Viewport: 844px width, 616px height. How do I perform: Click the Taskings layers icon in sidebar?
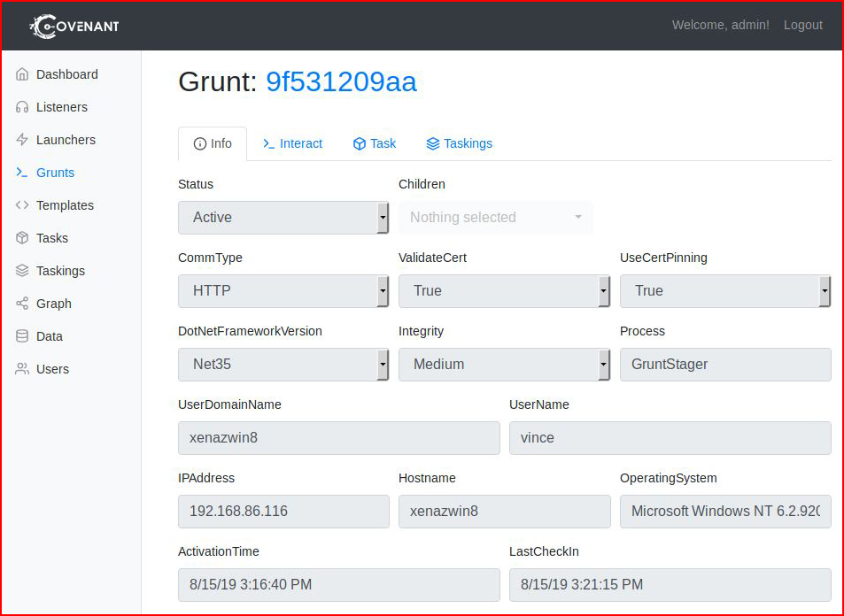pos(22,271)
